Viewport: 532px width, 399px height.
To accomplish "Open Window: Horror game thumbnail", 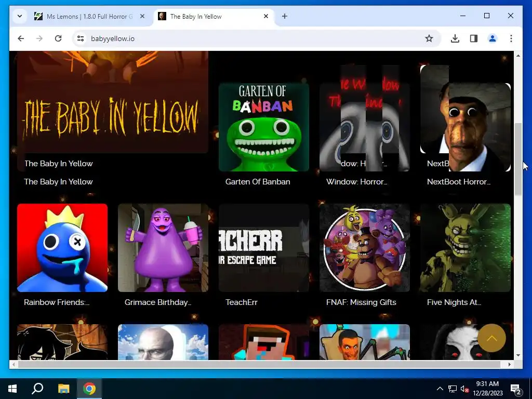I will point(365,127).
